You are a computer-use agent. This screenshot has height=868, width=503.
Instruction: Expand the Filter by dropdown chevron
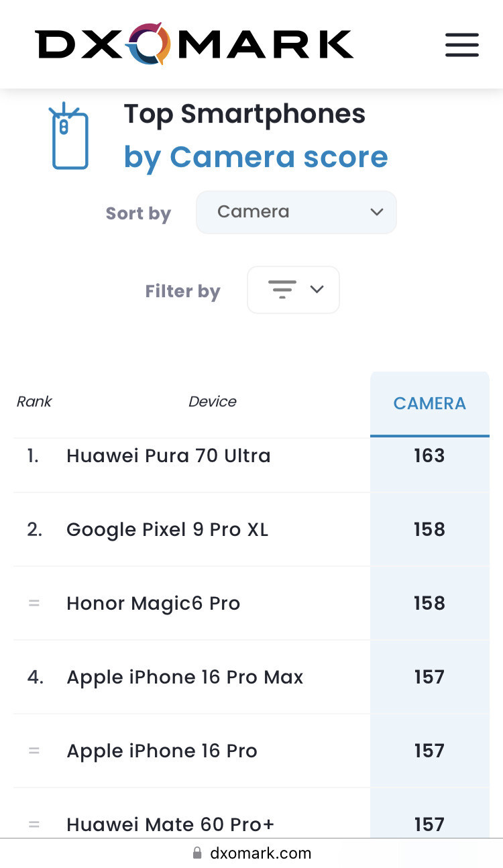tap(317, 289)
